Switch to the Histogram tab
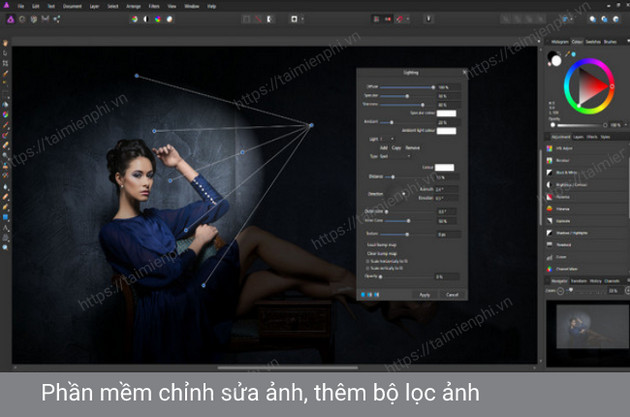Screen dimensions: 630x417 click(x=560, y=42)
